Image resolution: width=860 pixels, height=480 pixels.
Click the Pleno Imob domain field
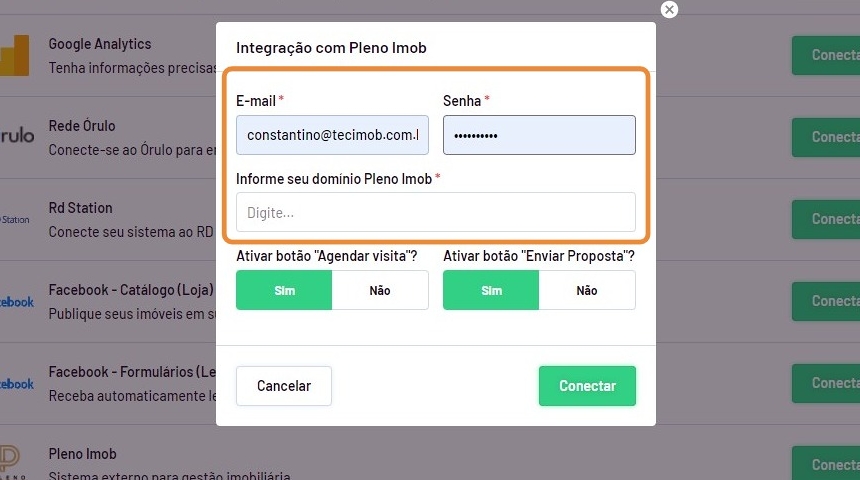435,212
